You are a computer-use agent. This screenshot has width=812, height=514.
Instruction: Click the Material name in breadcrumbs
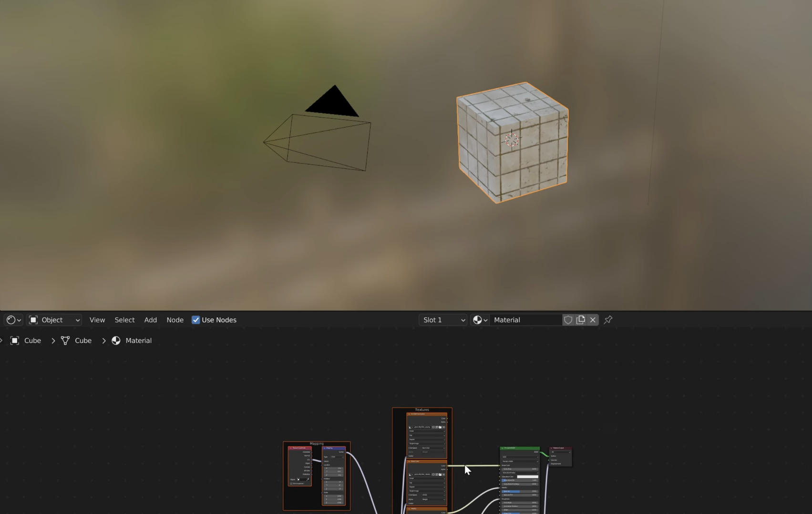[139, 341]
